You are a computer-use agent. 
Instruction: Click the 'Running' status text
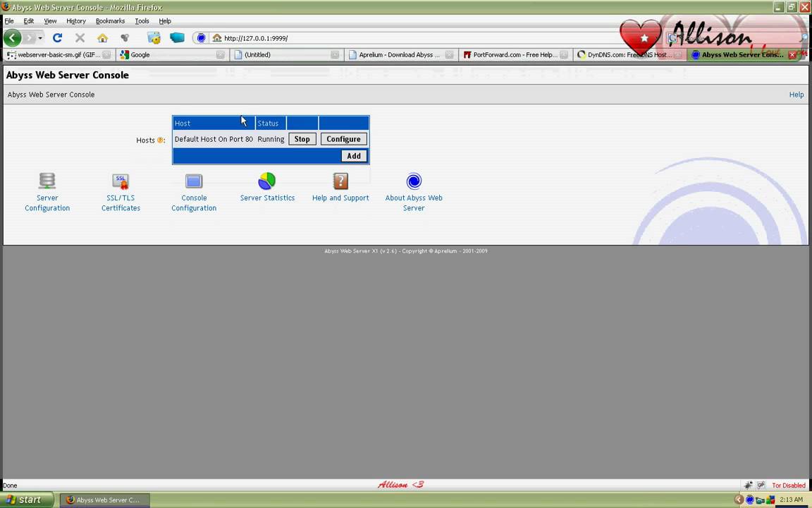click(271, 139)
